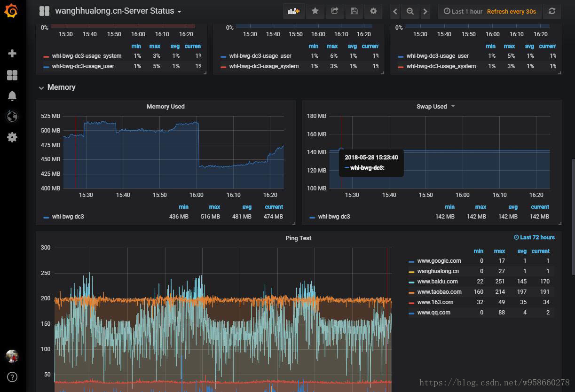
Task: Open the Alerting bell icon in sidebar
Action: click(12, 96)
